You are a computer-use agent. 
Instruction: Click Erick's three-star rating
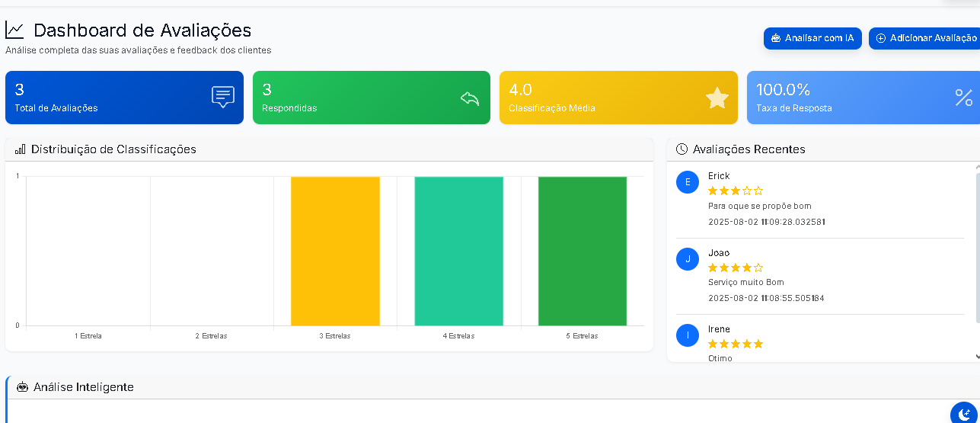pos(736,191)
